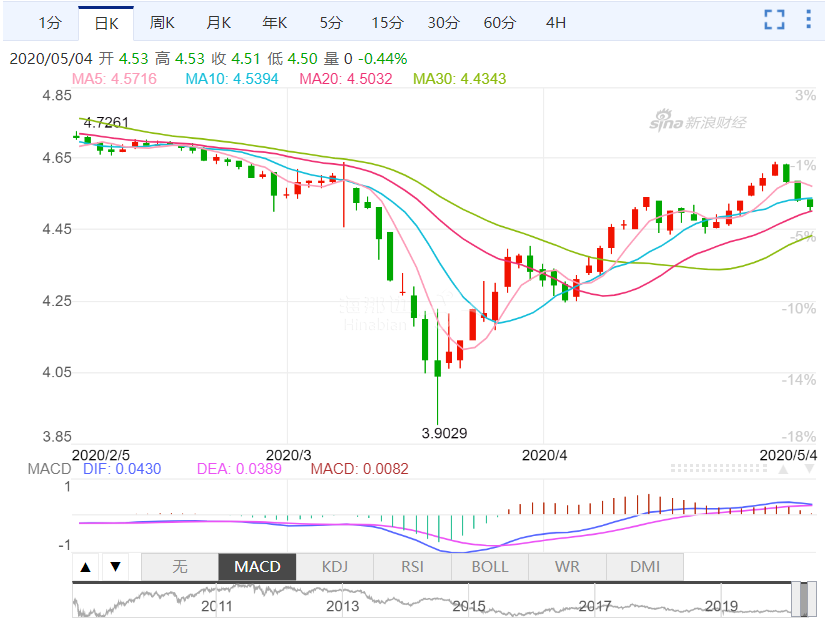Select the 5分 interval tab

(x=331, y=22)
